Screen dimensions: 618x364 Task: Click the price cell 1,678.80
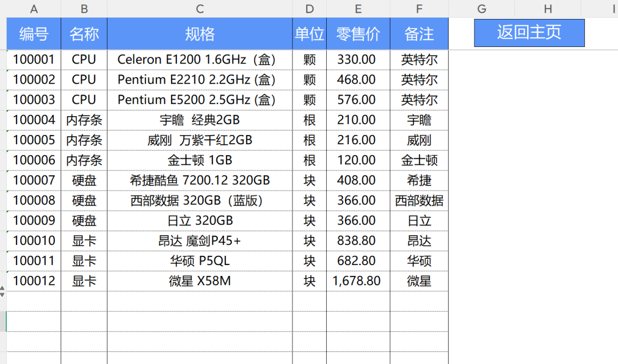[358, 281]
